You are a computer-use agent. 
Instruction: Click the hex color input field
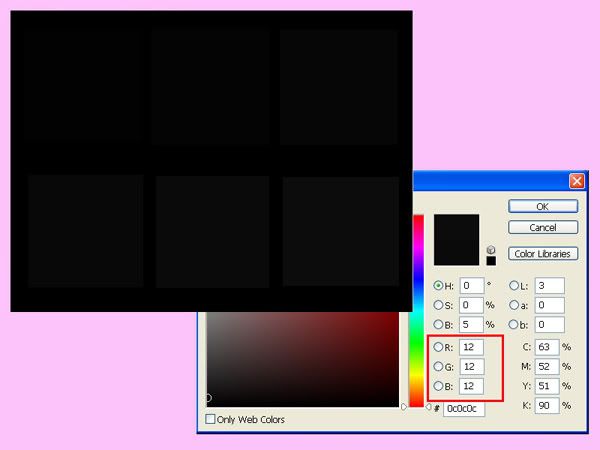464,410
